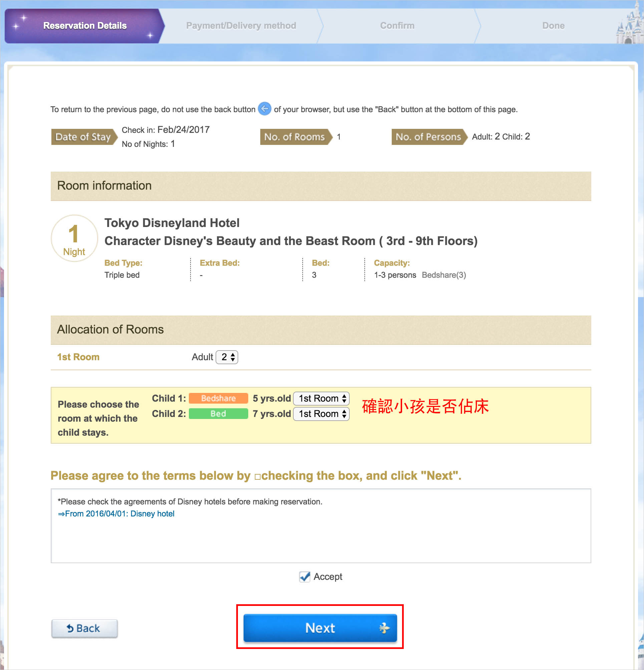
Task: Click the Child 2: label
Action: 169,414
